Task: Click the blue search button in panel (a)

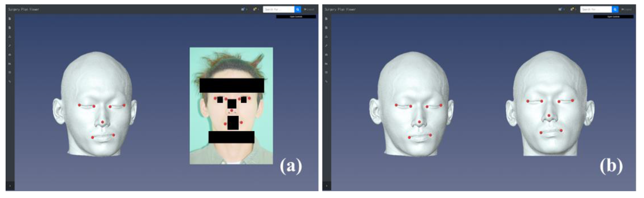Action: (298, 10)
